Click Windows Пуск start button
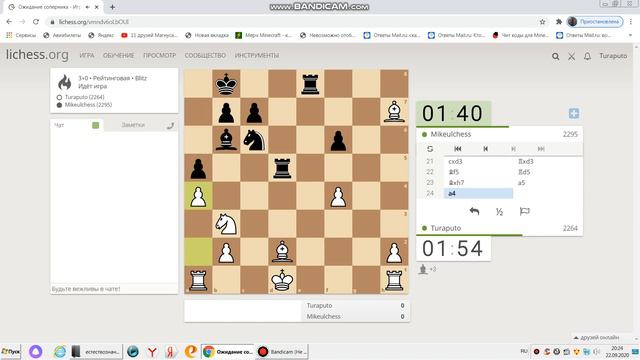 click(x=11, y=351)
